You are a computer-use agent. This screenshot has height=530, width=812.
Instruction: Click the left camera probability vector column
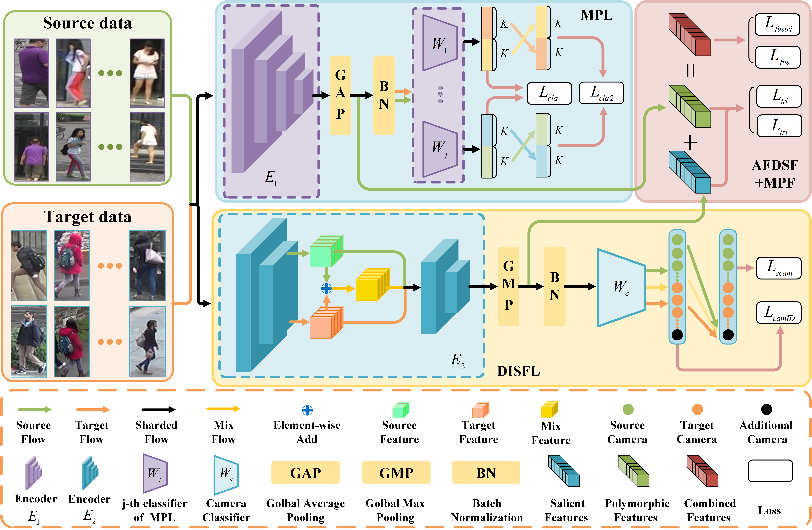(x=677, y=287)
